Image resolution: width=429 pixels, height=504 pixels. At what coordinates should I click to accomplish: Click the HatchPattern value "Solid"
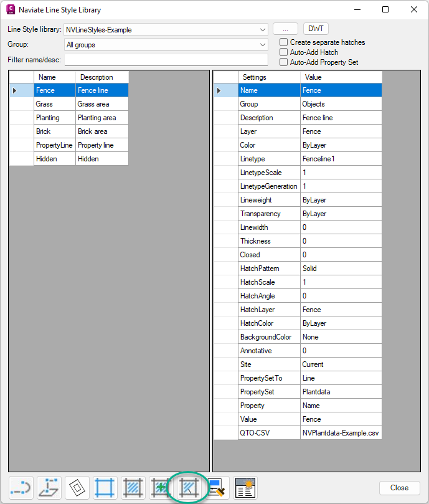pyautogui.click(x=341, y=269)
